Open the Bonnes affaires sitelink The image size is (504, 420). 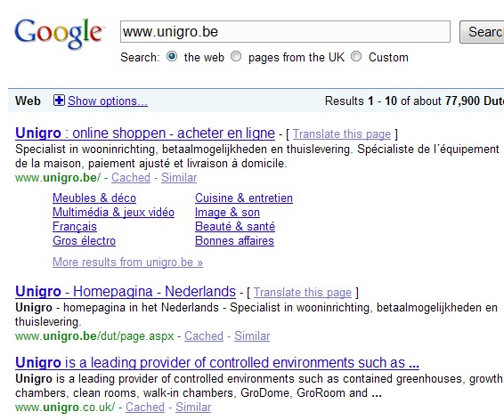tap(234, 240)
